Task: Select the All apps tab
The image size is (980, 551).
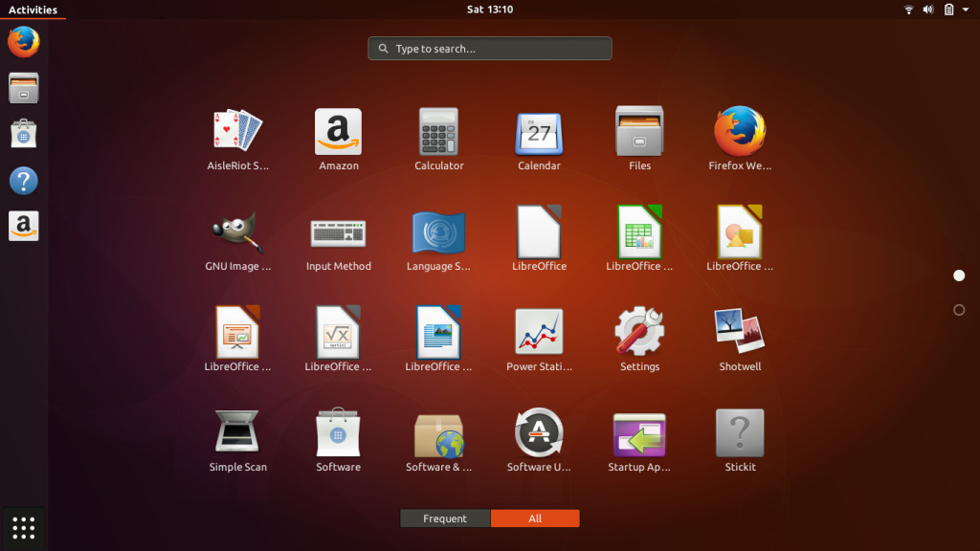Action: click(535, 518)
